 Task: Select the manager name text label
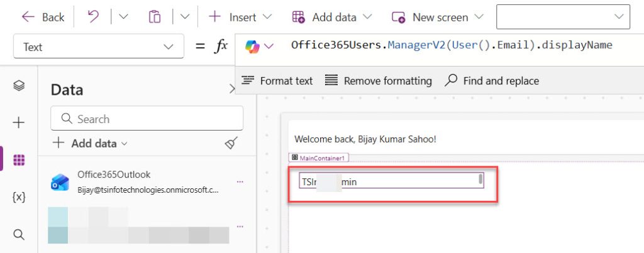click(x=391, y=180)
